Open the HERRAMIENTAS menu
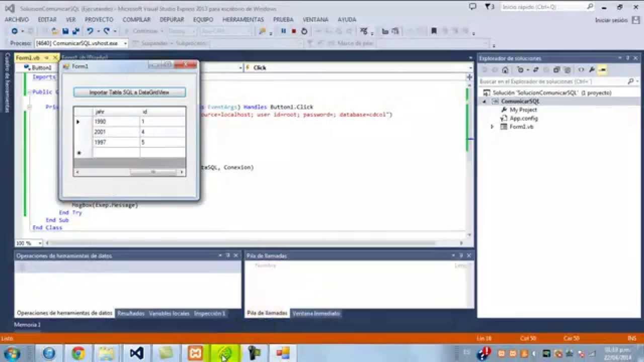 point(243,20)
